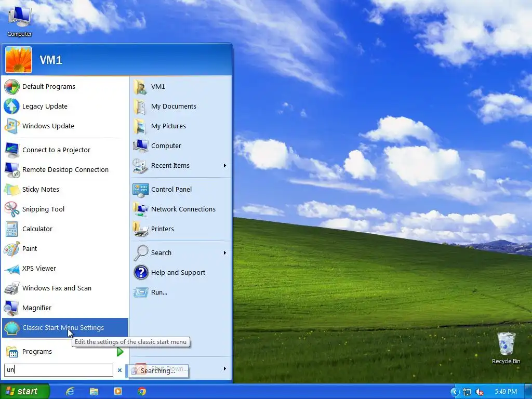Open XPS Viewer paper plane icon

[x=12, y=269]
